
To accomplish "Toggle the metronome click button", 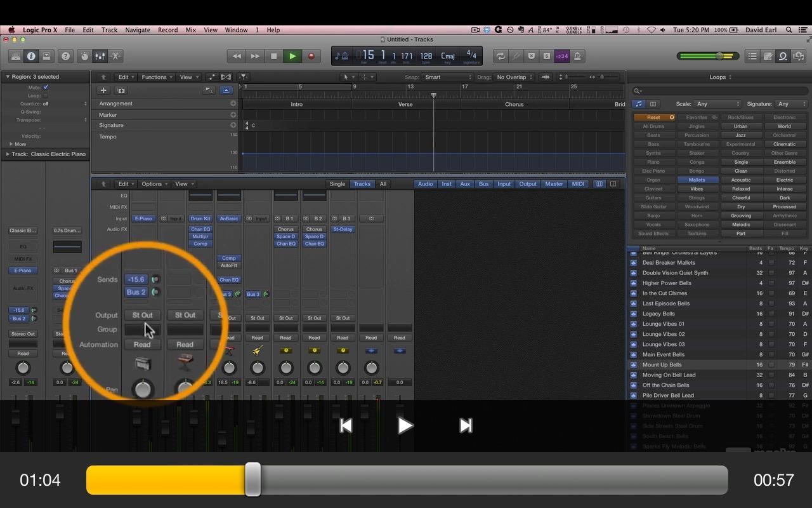I will tap(577, 56).
